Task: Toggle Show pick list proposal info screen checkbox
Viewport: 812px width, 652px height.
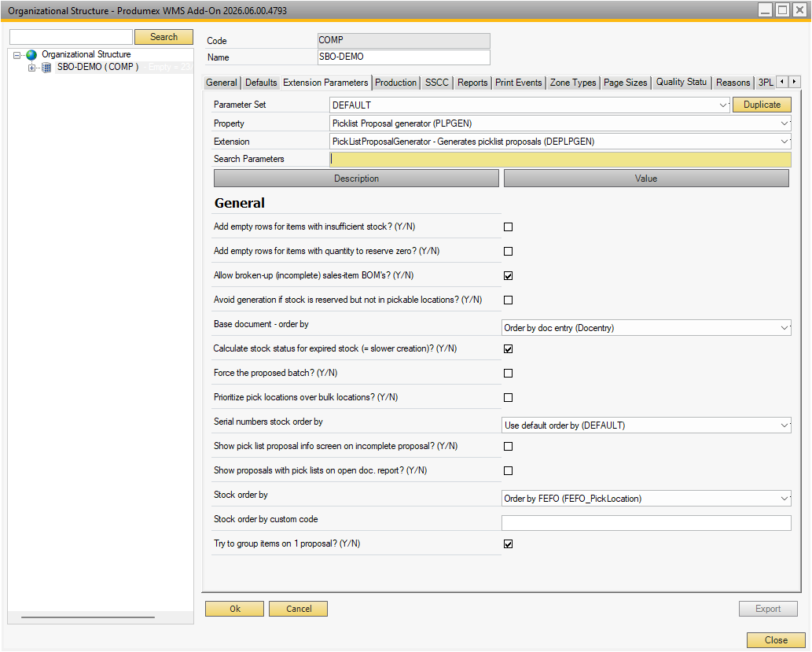Action: tap(508, 446)
